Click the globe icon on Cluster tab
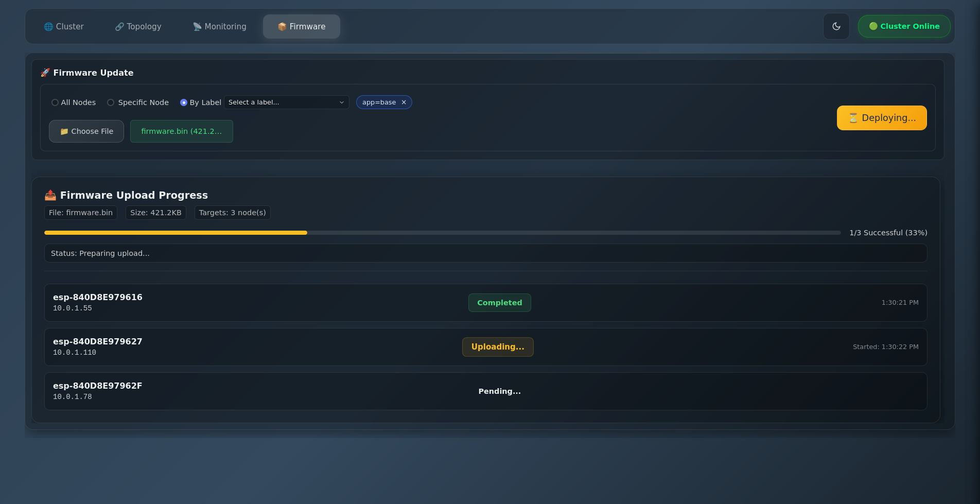The width and height of the screenshot is (980, 504). pos(48,27)
